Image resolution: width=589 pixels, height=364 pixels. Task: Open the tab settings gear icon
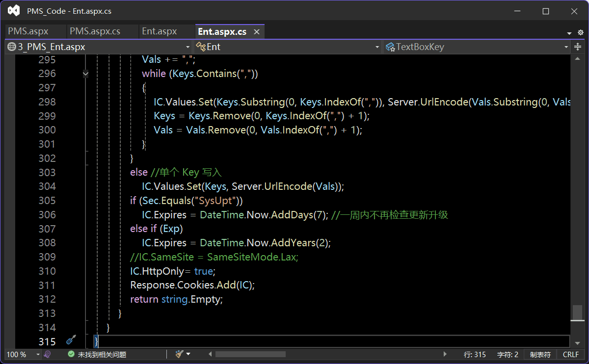click(581, 32)
